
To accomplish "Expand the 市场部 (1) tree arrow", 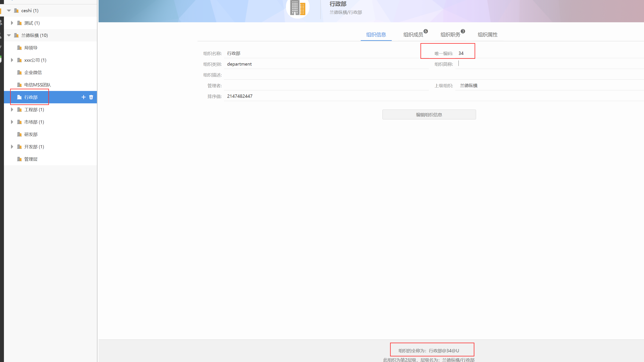I will (12, 122).
